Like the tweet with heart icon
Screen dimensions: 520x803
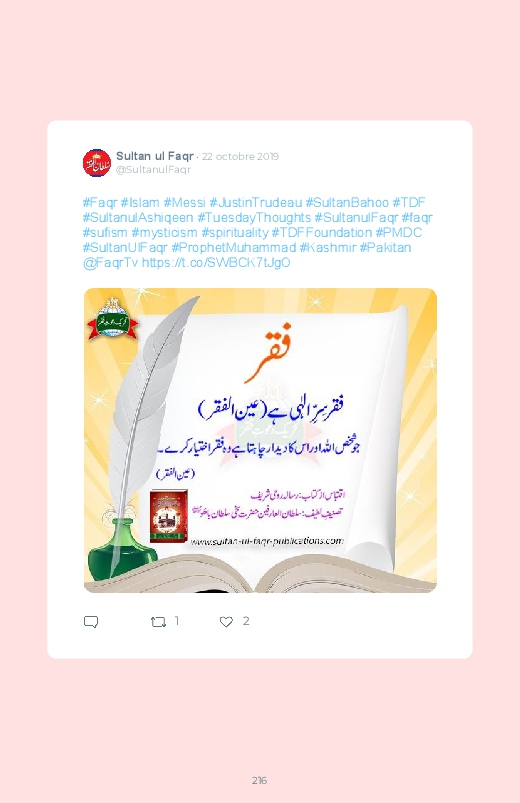[226, 622]
